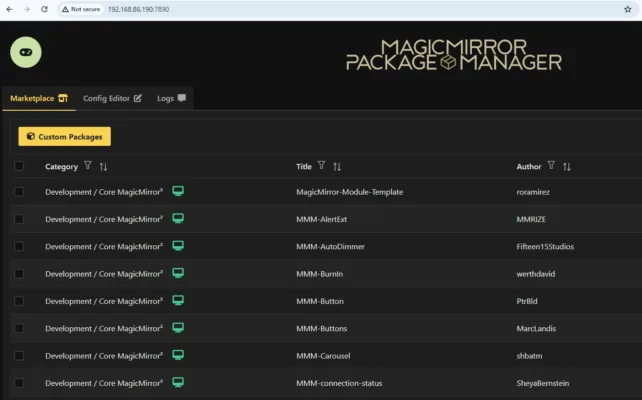Check the MMM-connection-status row checkbox

tap(19, 383)
